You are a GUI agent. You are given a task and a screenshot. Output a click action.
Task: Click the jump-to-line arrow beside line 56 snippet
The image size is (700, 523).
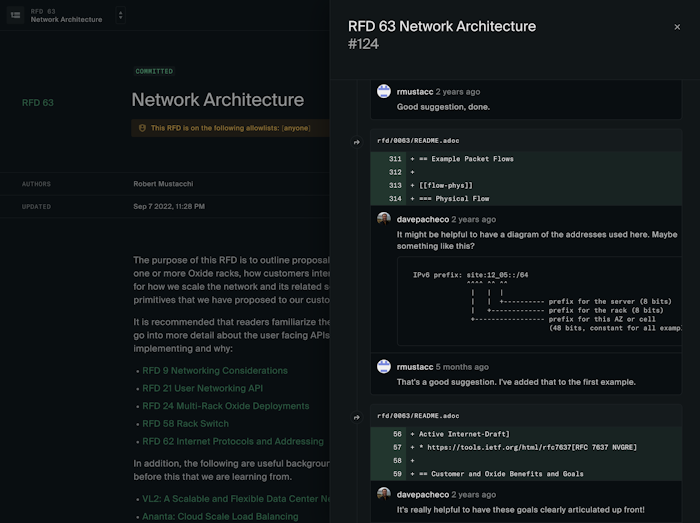[x=356, y=417]
